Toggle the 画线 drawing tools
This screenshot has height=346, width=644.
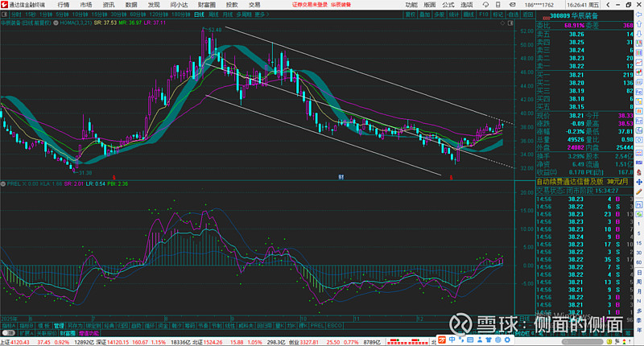pyautogui.click(x=469, y=14)
